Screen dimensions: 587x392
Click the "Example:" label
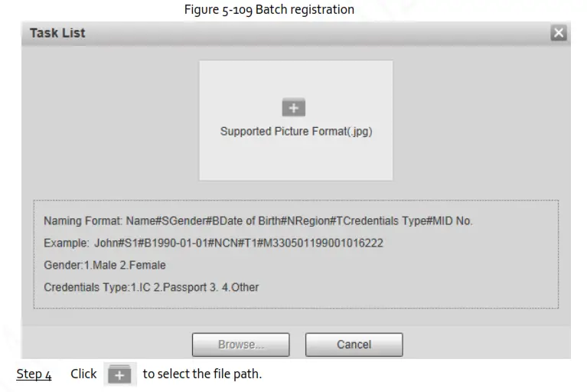66,243
